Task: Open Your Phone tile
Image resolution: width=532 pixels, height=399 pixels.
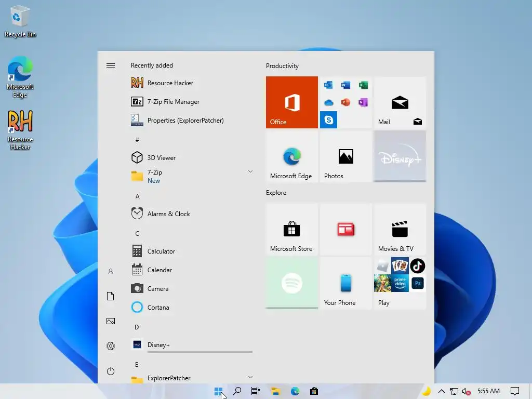Action: [x=345, y=283]
